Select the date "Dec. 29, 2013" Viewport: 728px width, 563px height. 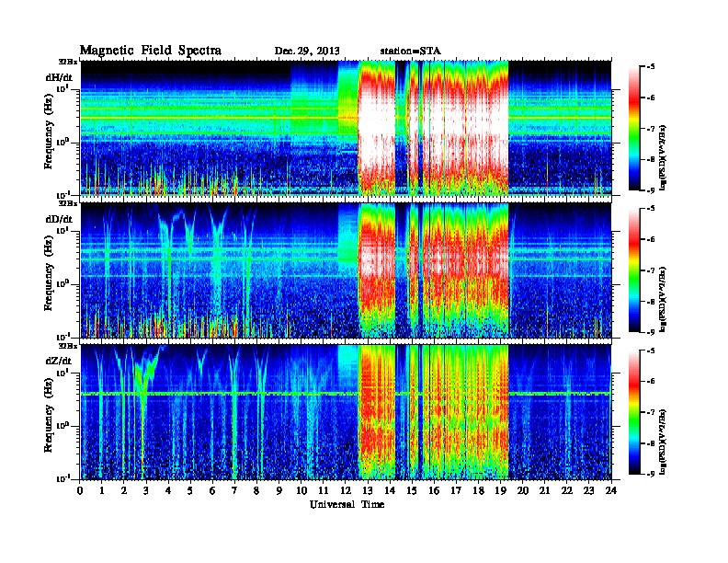(307, 51)
